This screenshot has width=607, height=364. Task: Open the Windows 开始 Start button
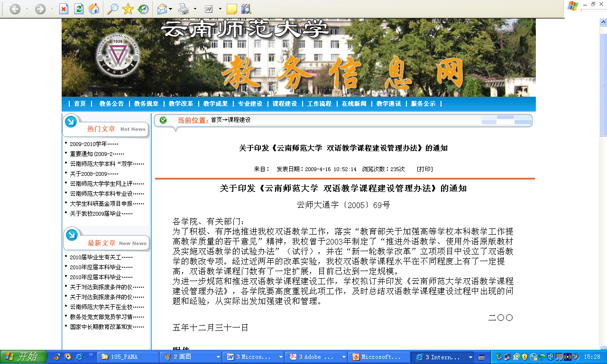tap(24, 357)
